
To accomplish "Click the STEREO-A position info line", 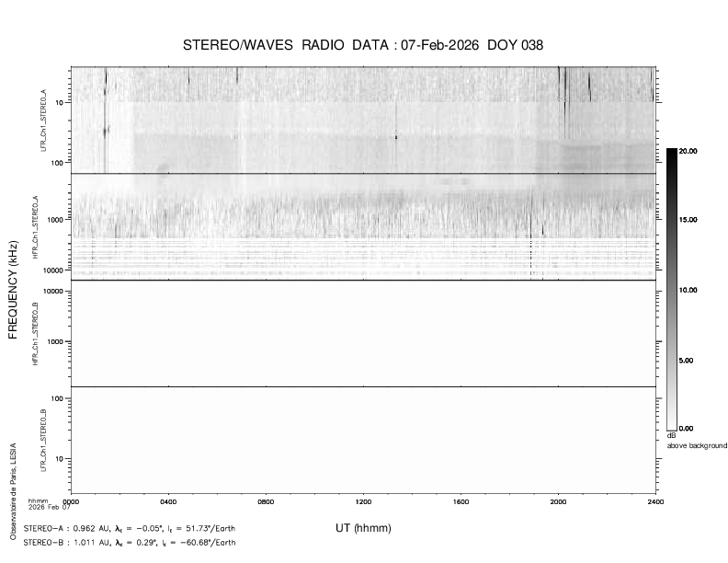I will point(130,529).
